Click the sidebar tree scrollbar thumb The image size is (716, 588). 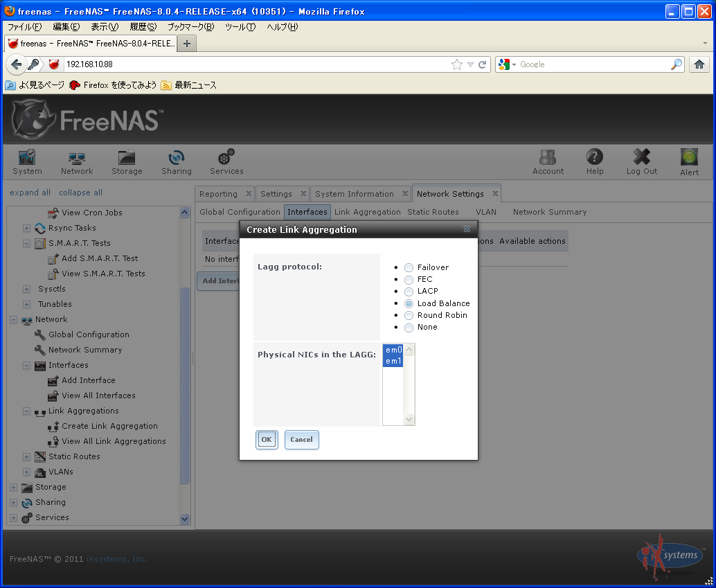tap(184, 384)
